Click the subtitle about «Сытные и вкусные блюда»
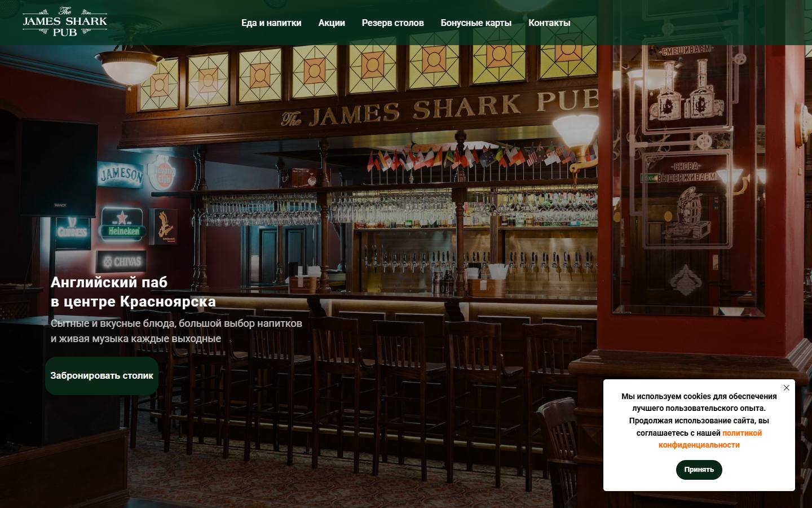Screen dimensions: 812x508 (x=176, y=331)
